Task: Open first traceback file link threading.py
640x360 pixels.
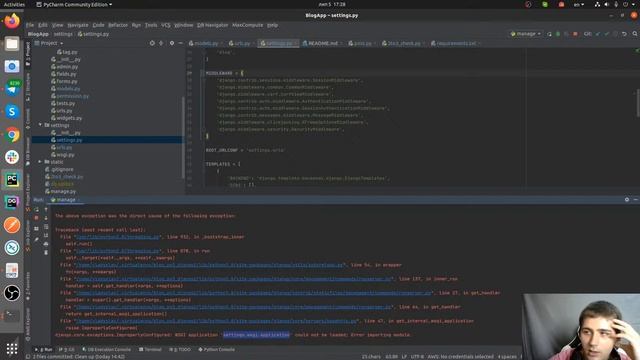Action: click(x=117, y=237)
